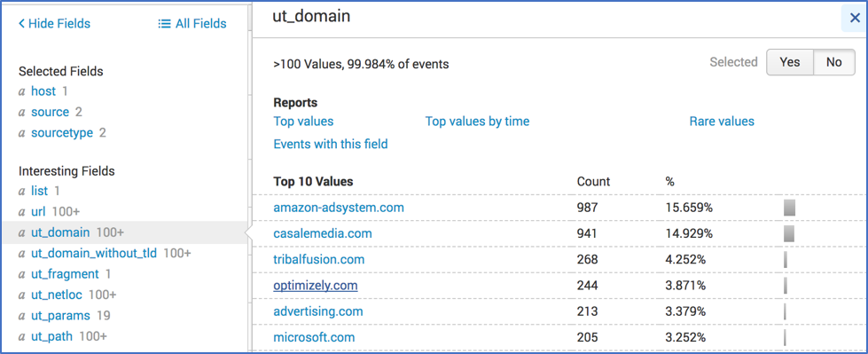
Task: Click the amazon-adsystem.com percentage bar
Action: click(x=789, y=208)
